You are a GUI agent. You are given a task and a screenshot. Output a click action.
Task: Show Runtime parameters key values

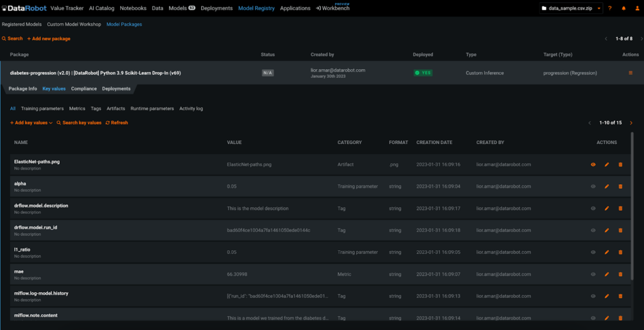click(x=152, y=109)
